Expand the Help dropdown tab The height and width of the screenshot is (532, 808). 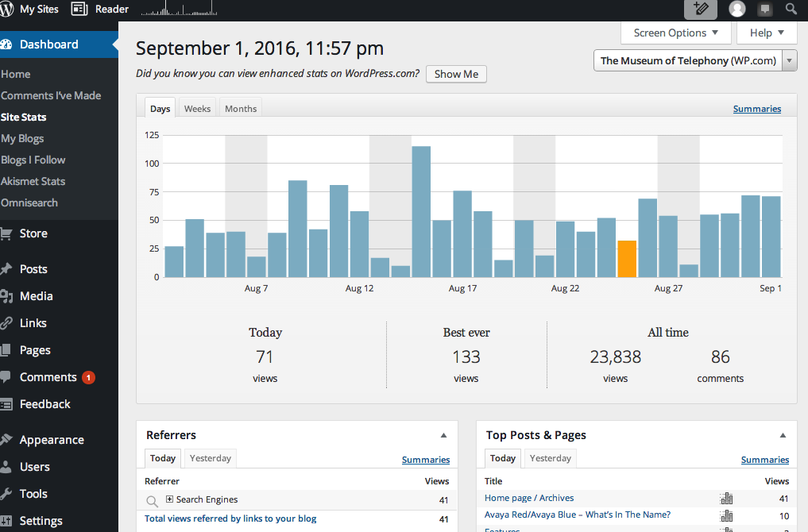tap(767, 33)
